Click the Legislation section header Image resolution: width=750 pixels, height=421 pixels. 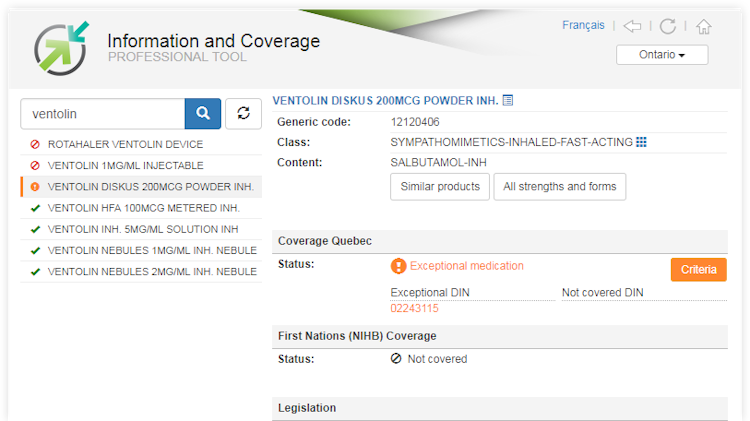[500, 408]
